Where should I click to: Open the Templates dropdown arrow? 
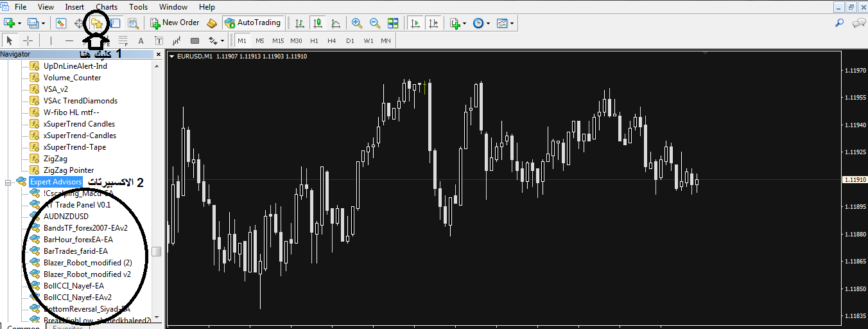coord(511,24)
